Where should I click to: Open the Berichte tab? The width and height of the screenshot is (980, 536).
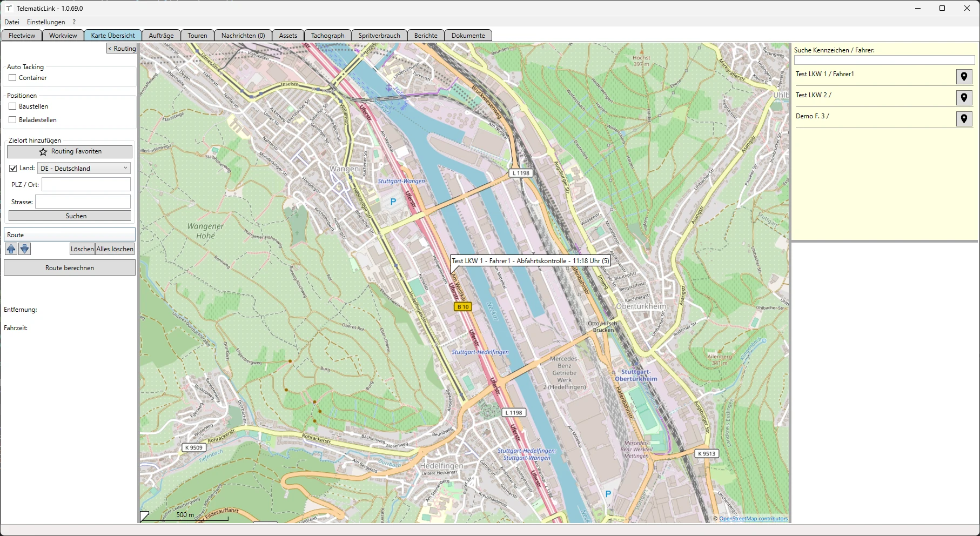click(x=426, y=36)
